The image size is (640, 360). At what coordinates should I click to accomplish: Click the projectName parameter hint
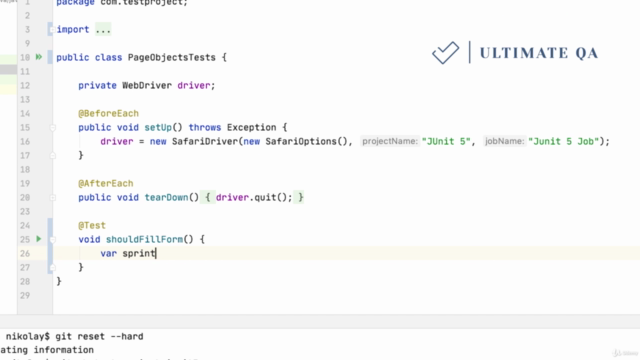(390, 142)
